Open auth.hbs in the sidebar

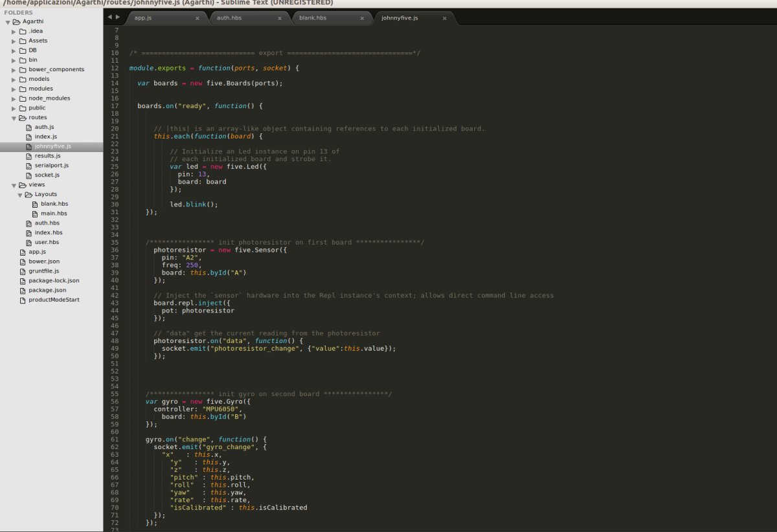(x=47, y=223)
